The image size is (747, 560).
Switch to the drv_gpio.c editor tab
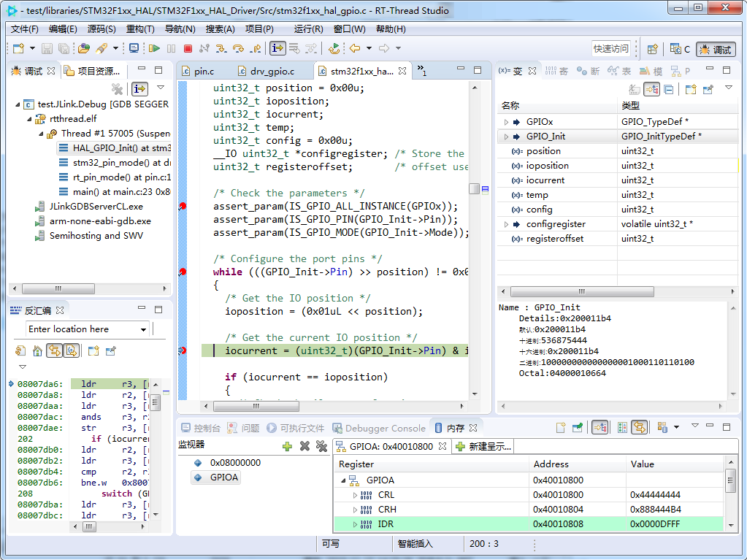click(272, 72)
